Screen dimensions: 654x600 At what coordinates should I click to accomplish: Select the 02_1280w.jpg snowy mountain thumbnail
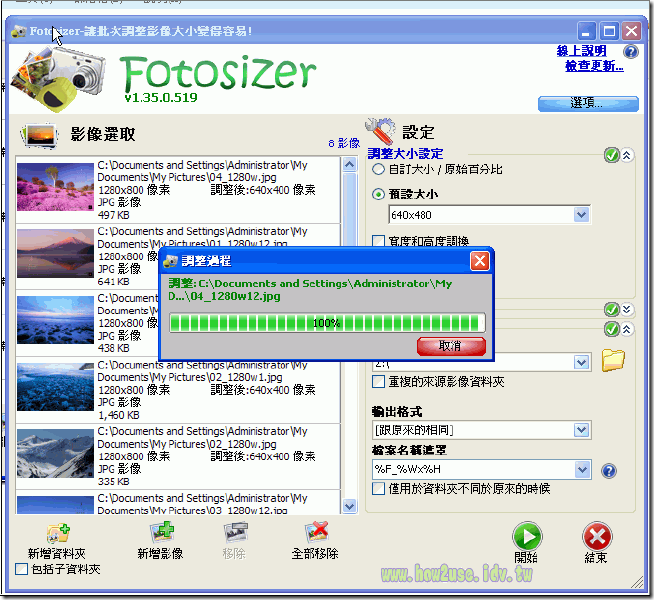[55, 453]
